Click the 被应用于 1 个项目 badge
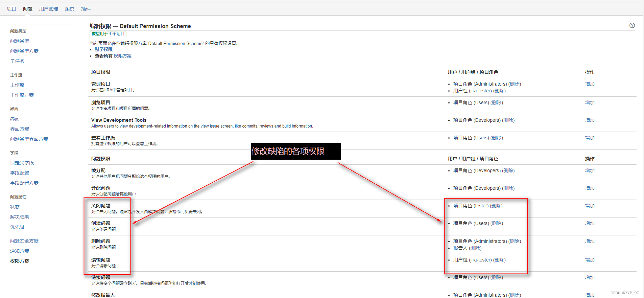Image resolution: width=644 pixels, height=298 pixels. 108,34
